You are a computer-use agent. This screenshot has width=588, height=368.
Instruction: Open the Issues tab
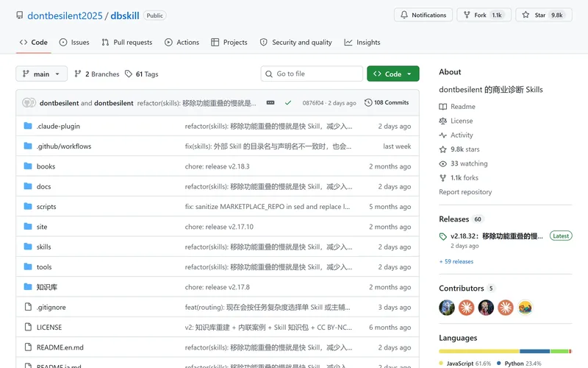click(x=74, y=43)
